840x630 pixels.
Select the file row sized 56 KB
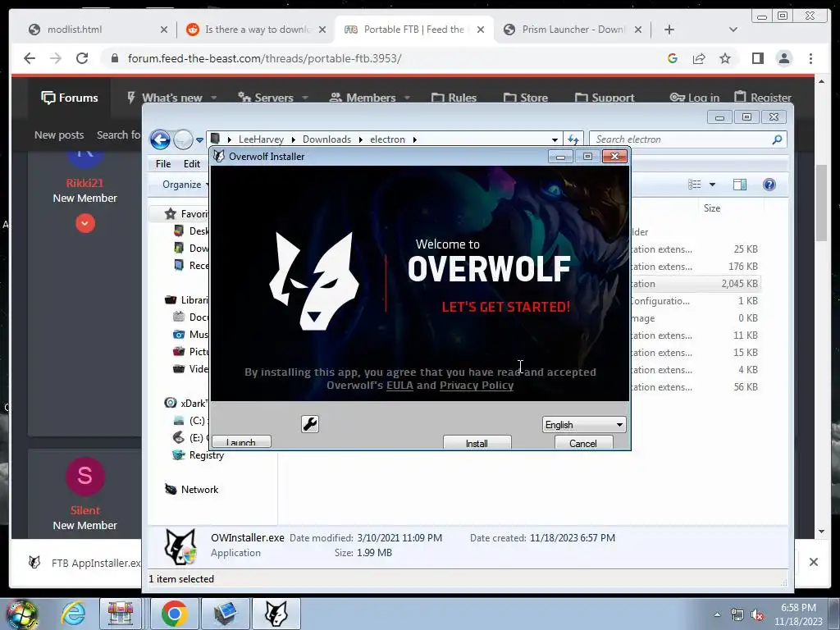click(695, 387)
